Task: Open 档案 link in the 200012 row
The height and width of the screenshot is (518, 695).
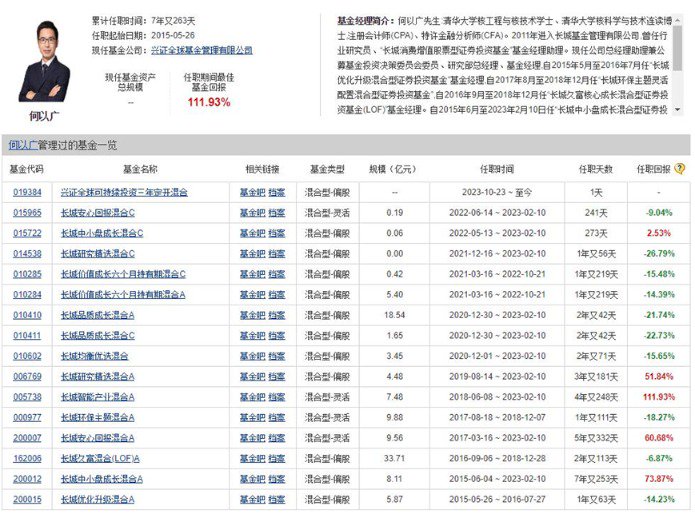Action: (x=277, y=479)
